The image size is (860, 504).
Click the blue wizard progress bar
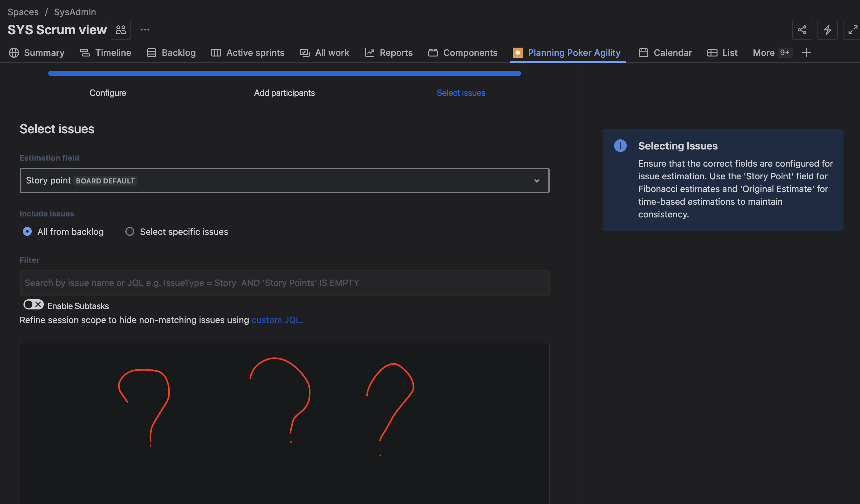(x=284, y=73)
